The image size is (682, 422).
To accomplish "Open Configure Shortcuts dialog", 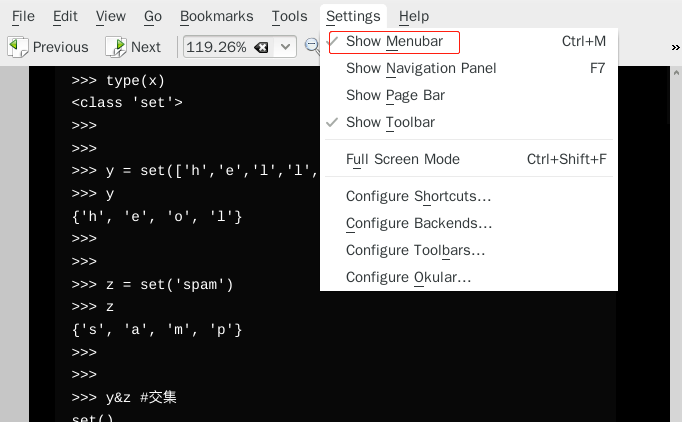I will click(x=468, y=197).
